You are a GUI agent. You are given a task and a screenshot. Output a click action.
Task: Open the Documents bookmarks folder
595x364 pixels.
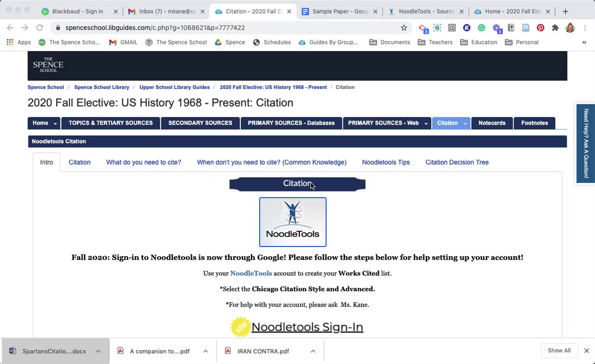pos(390,42)
